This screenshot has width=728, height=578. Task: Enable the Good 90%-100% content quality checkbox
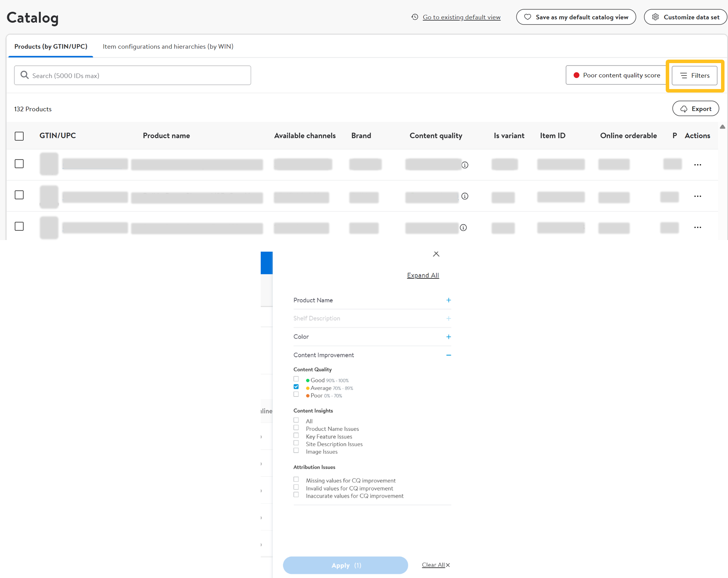[x=296, y=379]
